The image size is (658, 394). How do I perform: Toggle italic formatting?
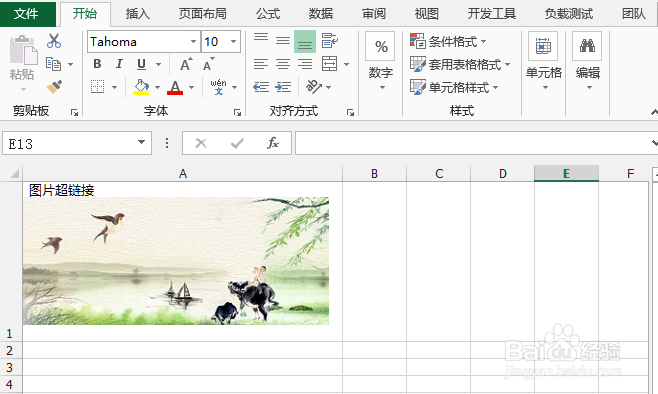coord(119,64)
